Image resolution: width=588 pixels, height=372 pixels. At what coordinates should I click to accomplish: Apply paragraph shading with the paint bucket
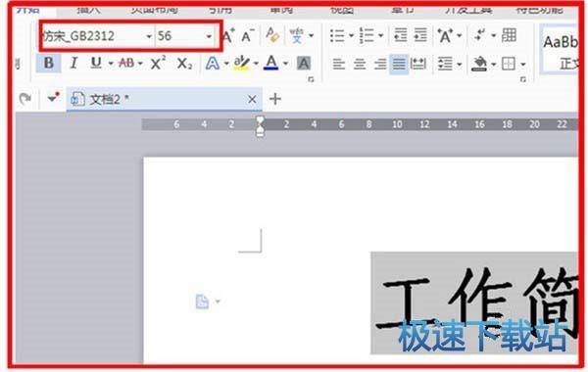(x=479, y=64)
